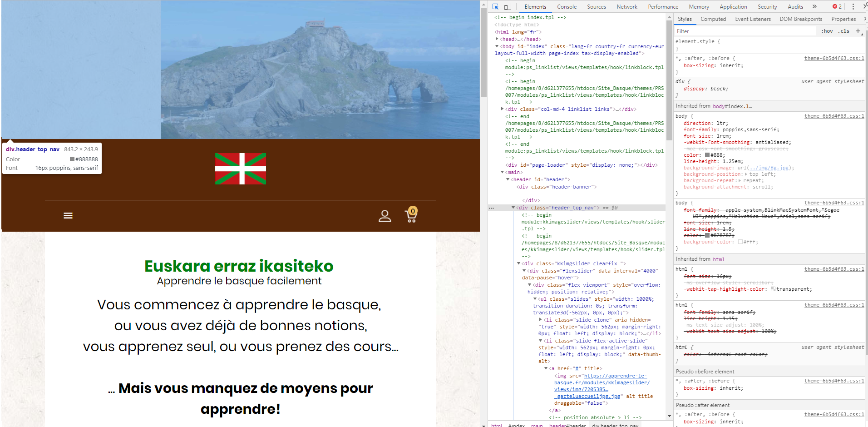This screenshot has height=427, width=868.
Task: Expand the background-repeat shorthand triangle
Action: tap(740, 181)
